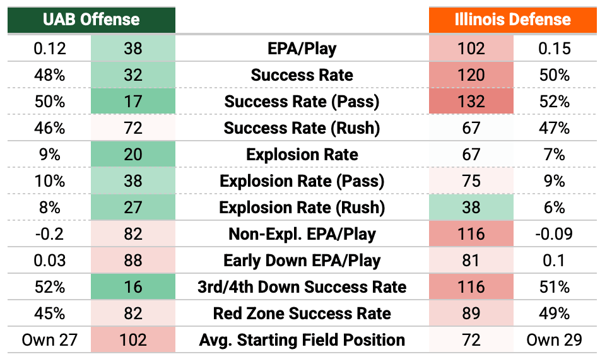Click the red 102 cell in UAB column

point(133,340)
